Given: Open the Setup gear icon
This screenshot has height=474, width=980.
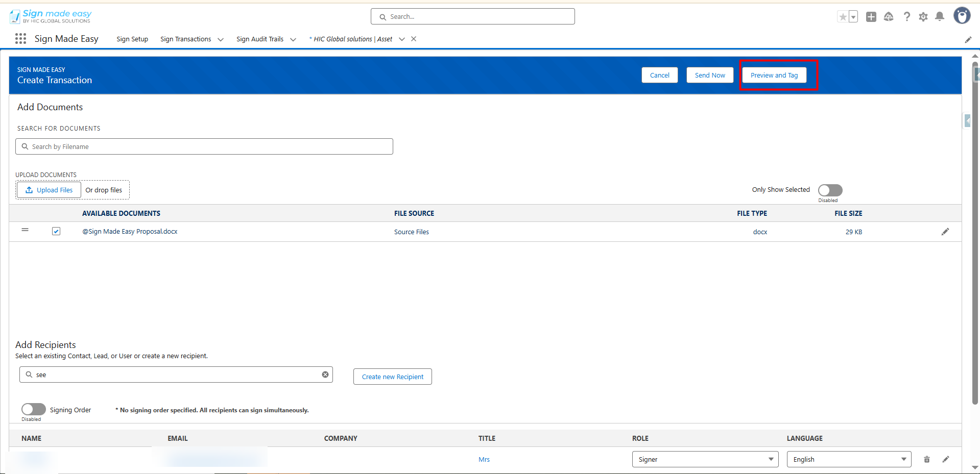Looking at the screenshot, I should point(923,17).
